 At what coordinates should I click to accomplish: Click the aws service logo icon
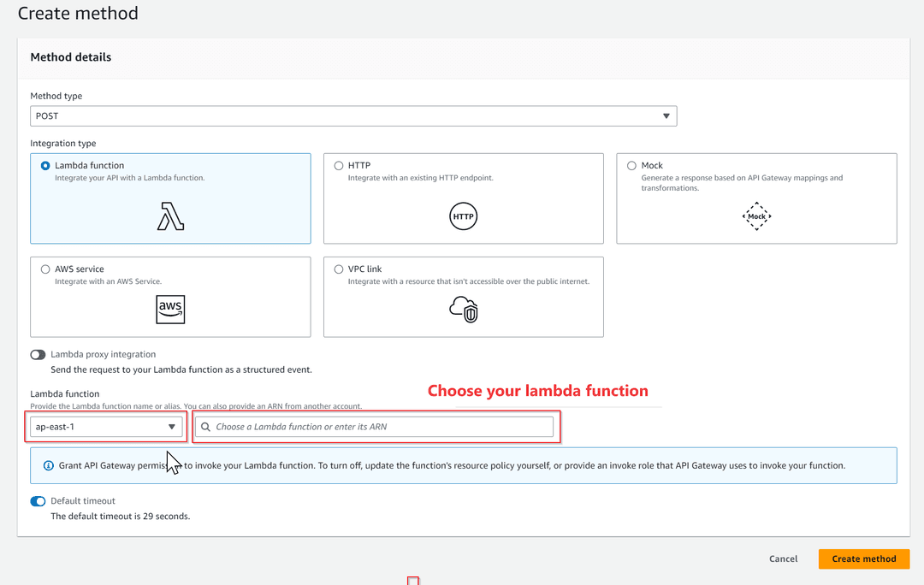[169, 310]
